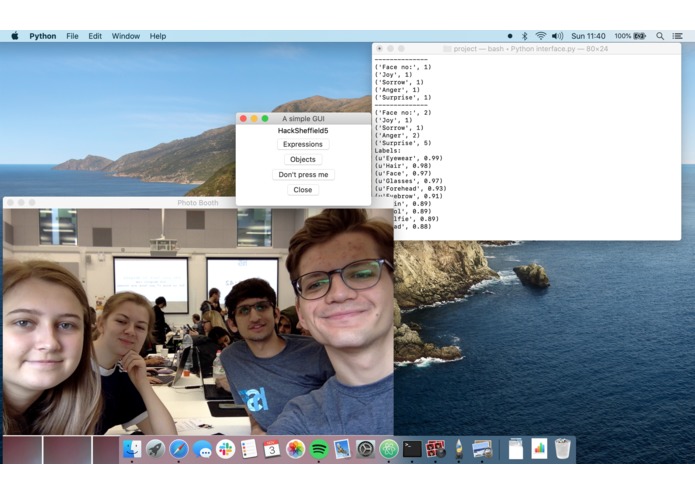The height and width of the screenshot is (494, 695).
Task: Open Finder from the Dock
Action: click(132, 449)
